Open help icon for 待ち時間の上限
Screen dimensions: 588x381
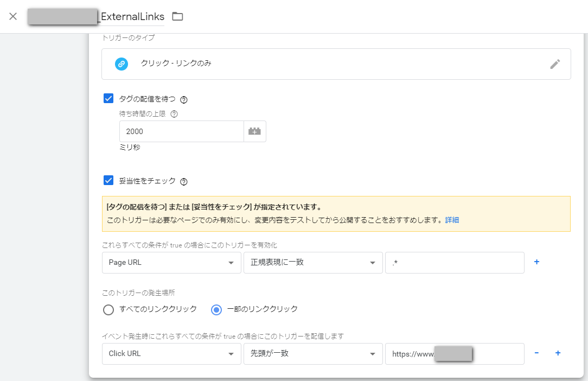click(x=174, y=114)
